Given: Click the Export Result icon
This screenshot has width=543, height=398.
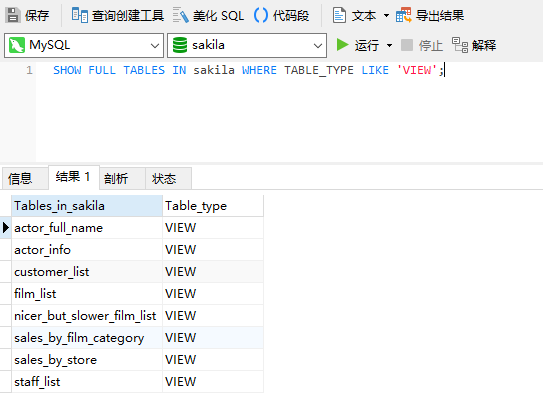Looking at the screenshot, I should pos(403,15).
